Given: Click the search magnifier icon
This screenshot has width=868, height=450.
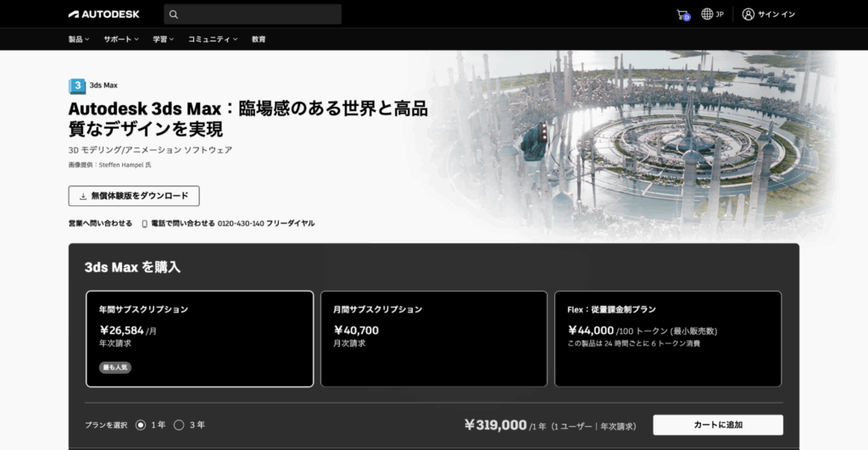Looking at the screenshot, I should (x=174, y=14).
